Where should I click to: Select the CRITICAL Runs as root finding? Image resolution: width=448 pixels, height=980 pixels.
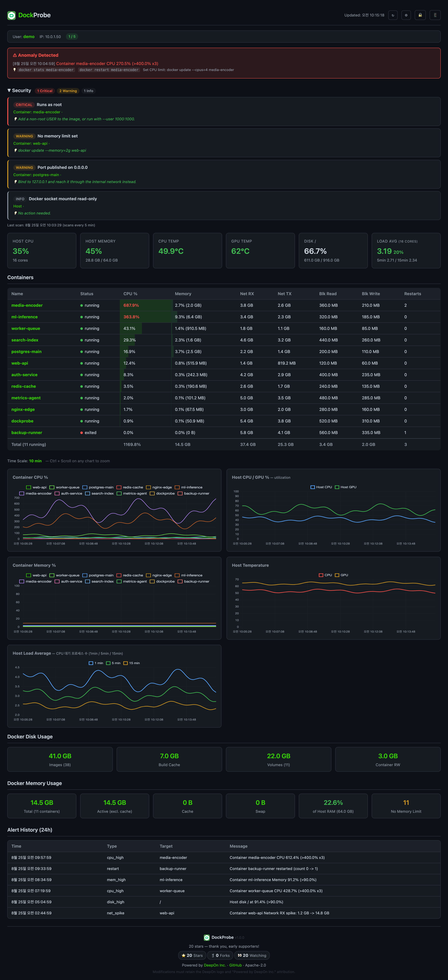(x=224, y=111)
